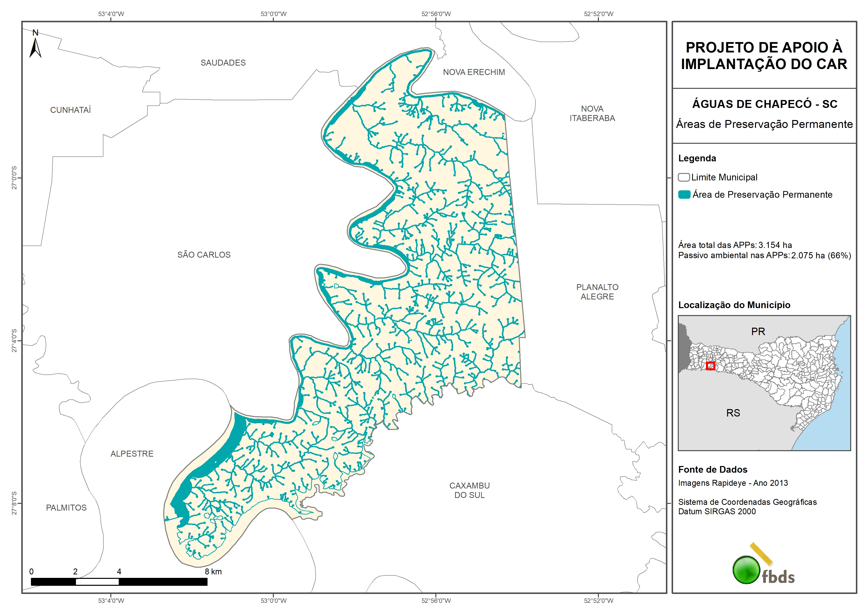Click the red locator square on inset map
This screenshot has width=868, height=614.
point(710,366)
